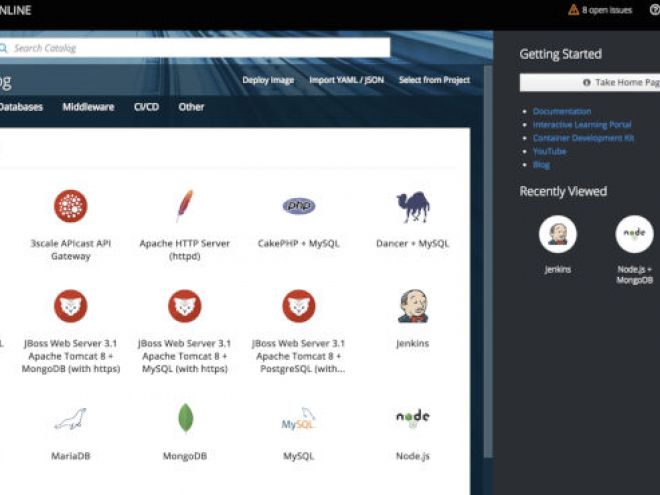Click the 'MariaDB' label text
660x495 pixels.
click(71, 456)
